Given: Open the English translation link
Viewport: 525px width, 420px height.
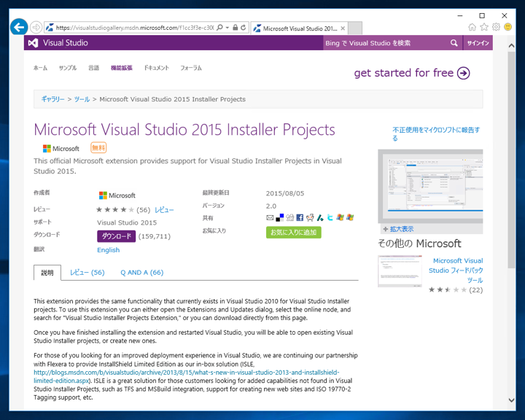Looking at the screenshot, I should click(x=108, y=249).
